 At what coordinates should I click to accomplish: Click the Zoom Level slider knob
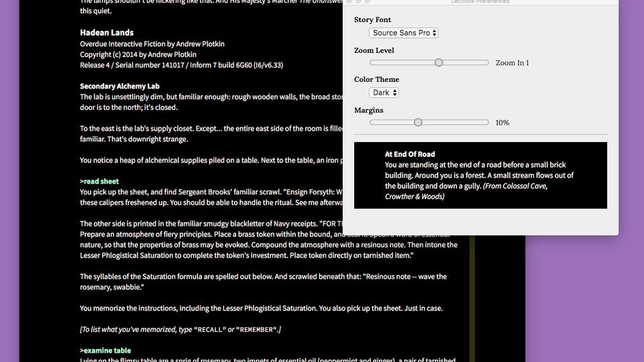(439, 62)
